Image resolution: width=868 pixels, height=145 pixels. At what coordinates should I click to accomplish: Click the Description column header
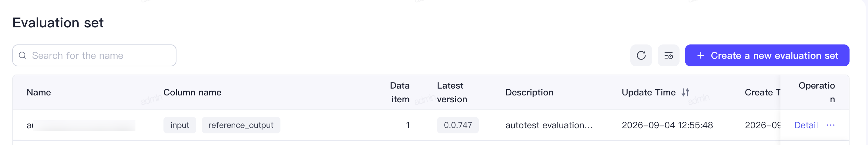529,92
